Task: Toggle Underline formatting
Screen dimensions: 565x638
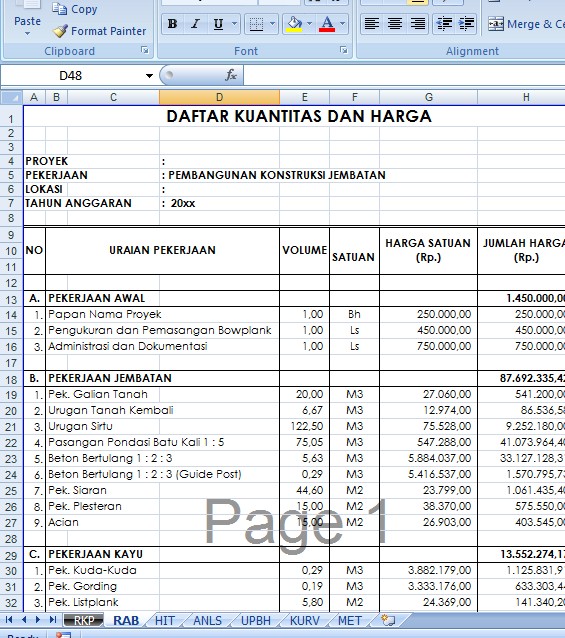Action: [x=218, y=24]
